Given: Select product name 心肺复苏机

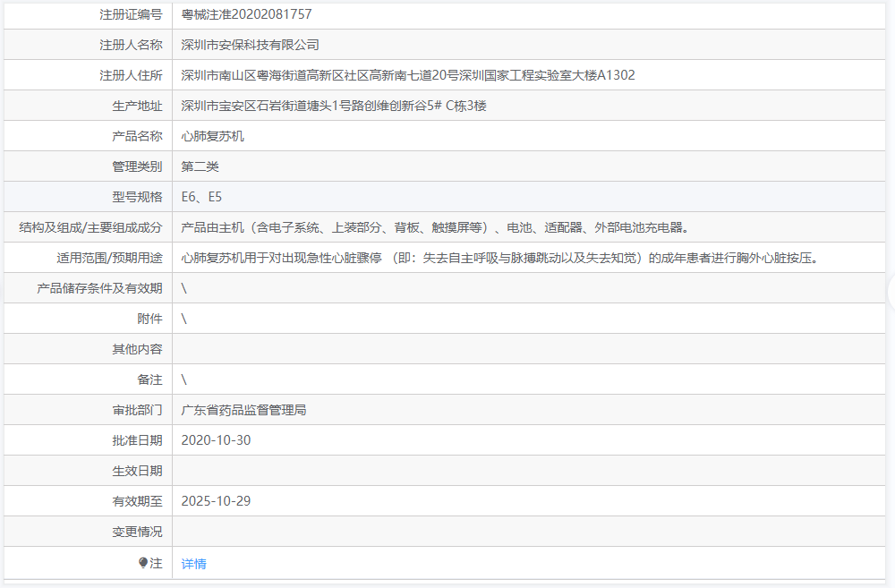Looking at the screenshot, I should [212, 136].
